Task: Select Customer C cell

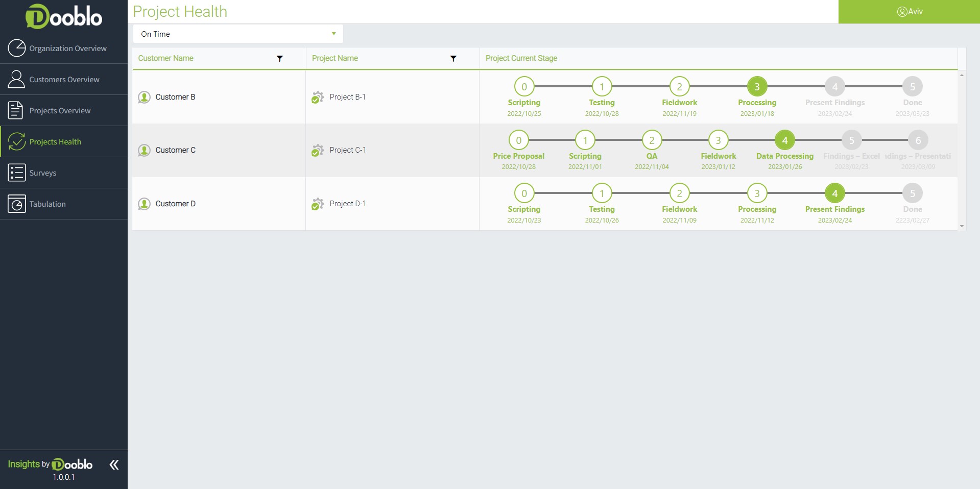Action: pyautogui.click(x=219, y=150)
